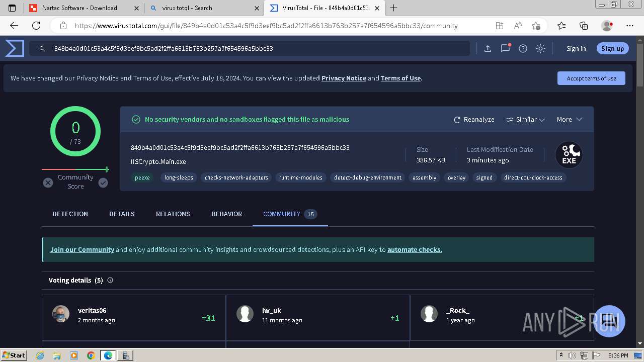Screen dimensions: 644x362
Task: Open Chrome from the taskbar
Action: (91, 355)
